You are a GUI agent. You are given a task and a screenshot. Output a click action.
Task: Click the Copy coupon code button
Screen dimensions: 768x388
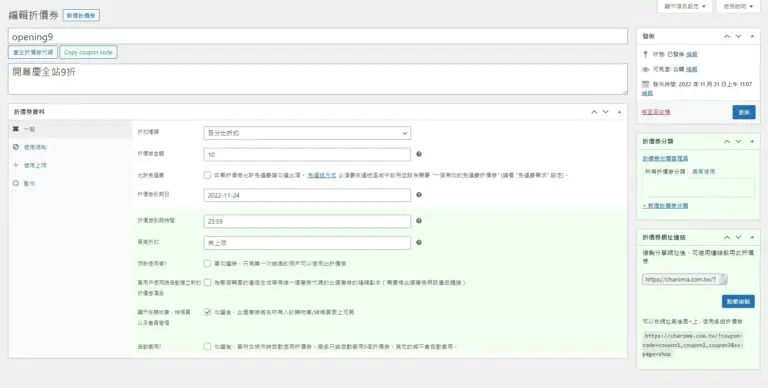tap(88, 52)
